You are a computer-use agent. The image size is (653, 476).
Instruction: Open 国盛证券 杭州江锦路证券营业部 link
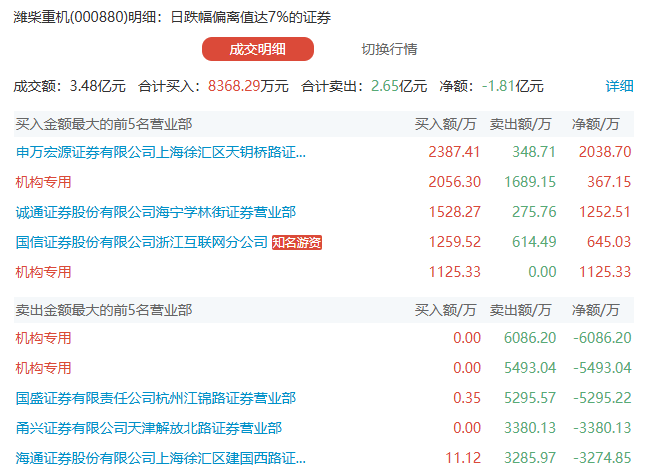[156, 398]
